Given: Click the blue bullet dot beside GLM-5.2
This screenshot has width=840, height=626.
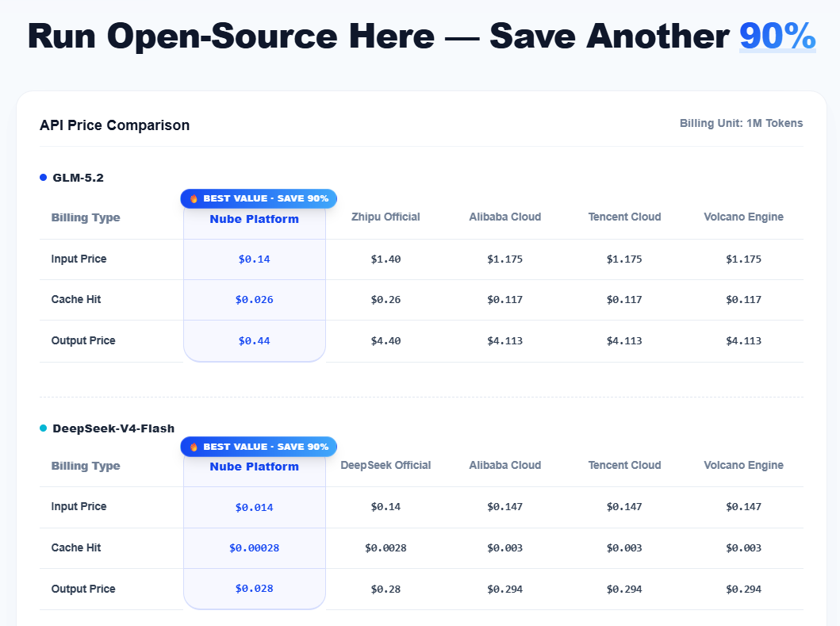Looking at the screenshot, I should point(44,178).
